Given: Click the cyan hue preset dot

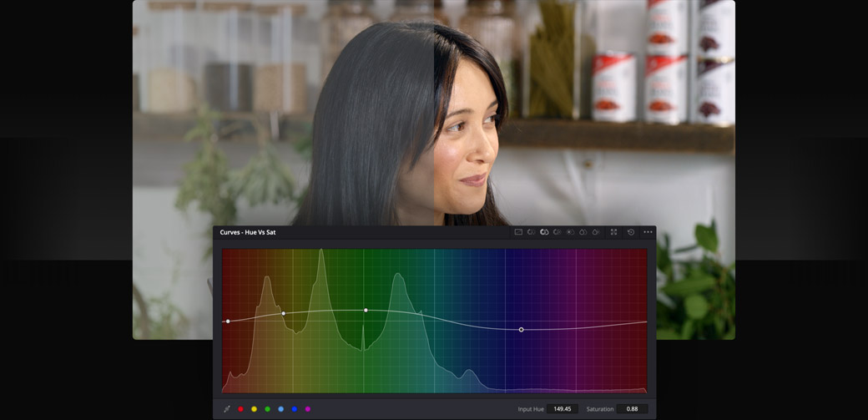Looking at the screenshot, I should tap(281, 409).
